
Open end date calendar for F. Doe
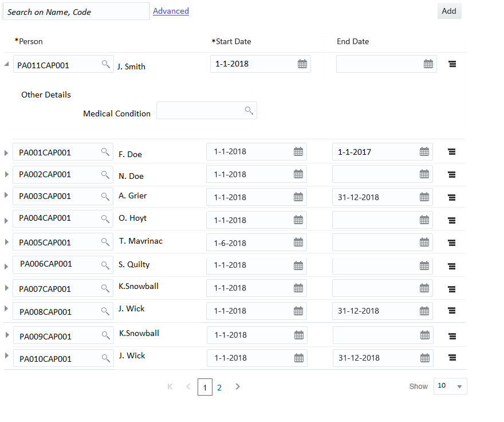coord(424,151)
